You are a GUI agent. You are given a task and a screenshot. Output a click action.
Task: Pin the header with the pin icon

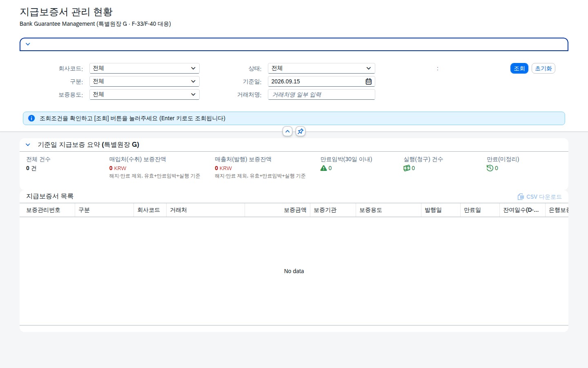[x=301, y=131]
